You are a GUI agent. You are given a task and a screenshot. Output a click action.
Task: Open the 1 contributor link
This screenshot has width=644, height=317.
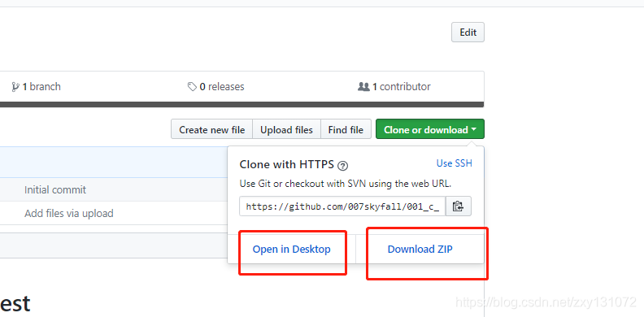click(x=394, y=87)
